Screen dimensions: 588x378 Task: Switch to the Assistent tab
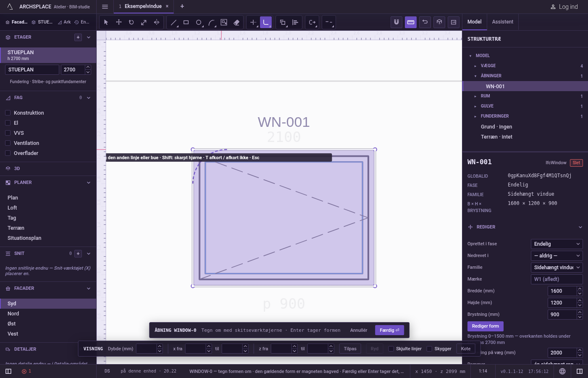point(503,22)
